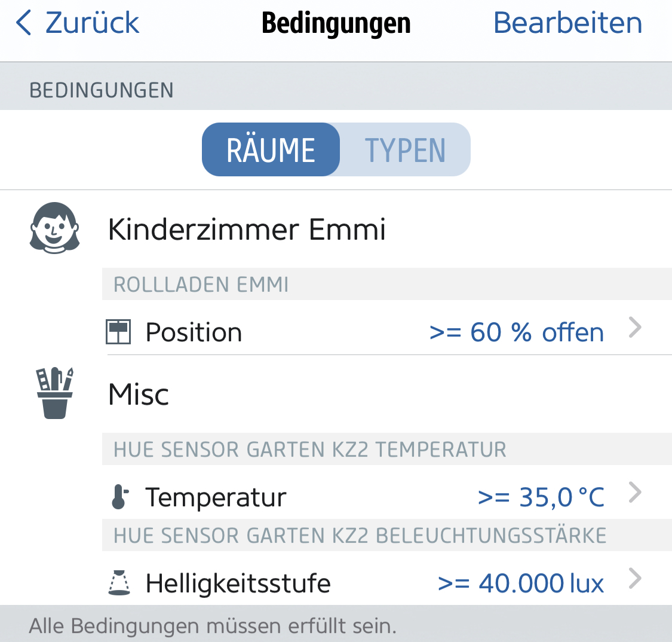Select the Misc room heading
672x642 pixels.
[139, 395]
